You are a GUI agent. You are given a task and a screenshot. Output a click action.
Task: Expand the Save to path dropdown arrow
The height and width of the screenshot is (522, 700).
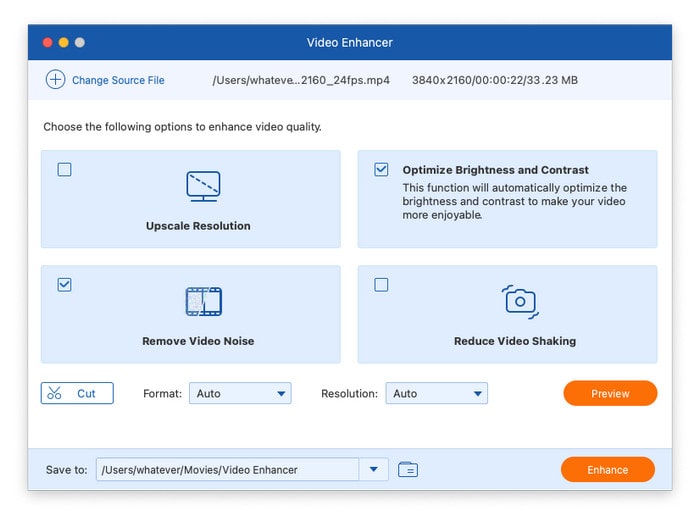(x=374, y=469)
